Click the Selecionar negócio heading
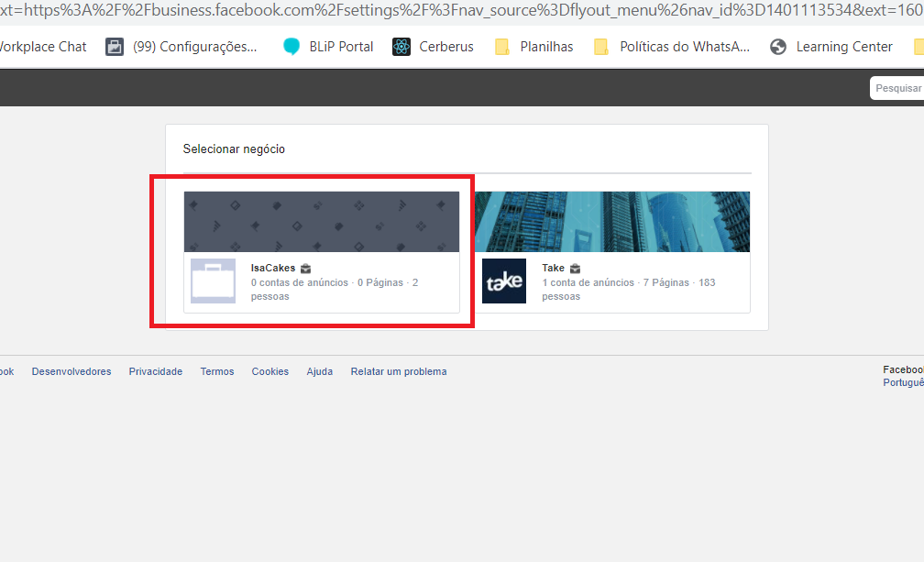Image resolution: width=924 pixels, height=562 pixels. 234,149
